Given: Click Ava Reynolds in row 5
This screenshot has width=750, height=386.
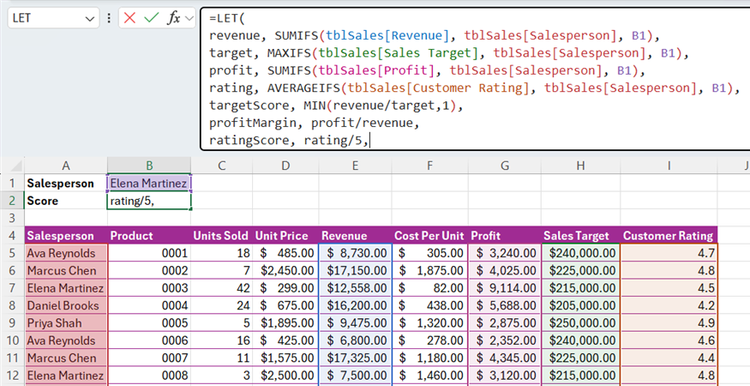Looking at the screenshot, I should click(x=66, y=253).
